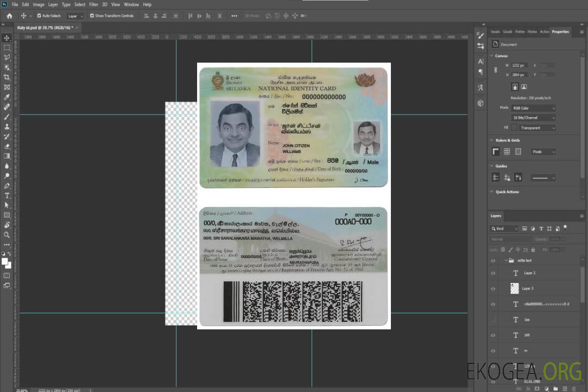Toggle the rulers button in Rulers & Grids
Viewport: 588px width, 392px height.
(496, 151)
